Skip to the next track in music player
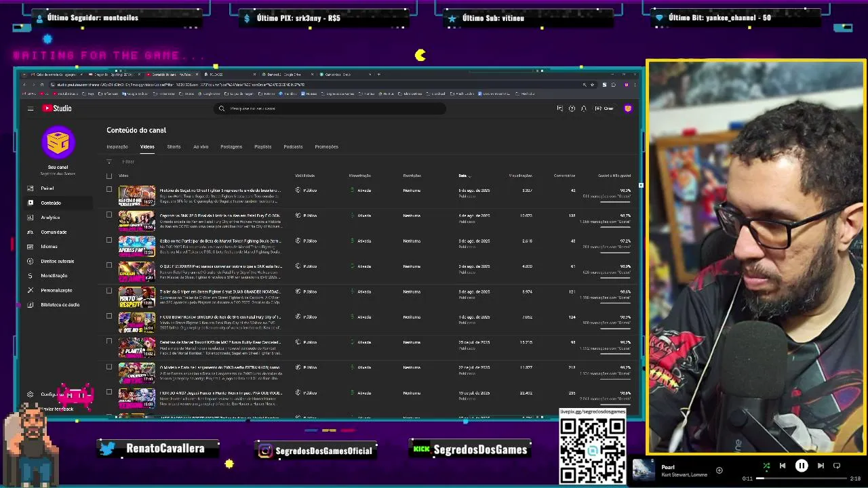The image size is (868, 488). pos(821,466)
